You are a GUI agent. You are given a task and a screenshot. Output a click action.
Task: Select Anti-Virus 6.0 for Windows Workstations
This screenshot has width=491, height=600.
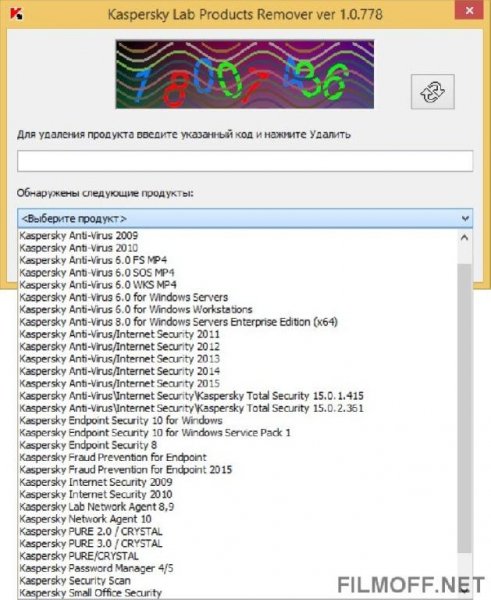pos(238,310)
